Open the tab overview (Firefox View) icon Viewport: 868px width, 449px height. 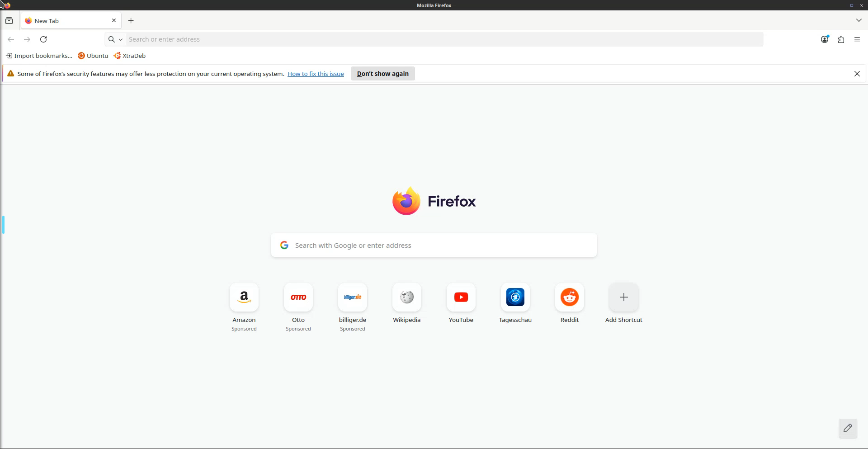point(9,21)
